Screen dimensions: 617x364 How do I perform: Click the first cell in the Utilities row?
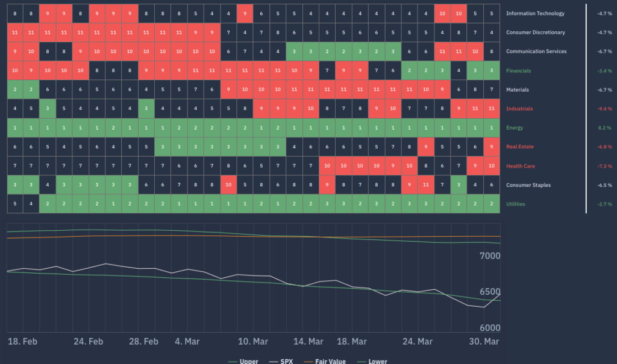pyautogui.click(x=15, y=204)
